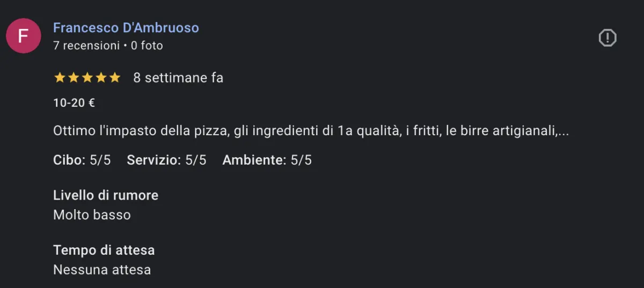This screenshot has height=288, width=644.
Task: Click the "Molto basso" noise level value
Action: click(x=92, y=215)
